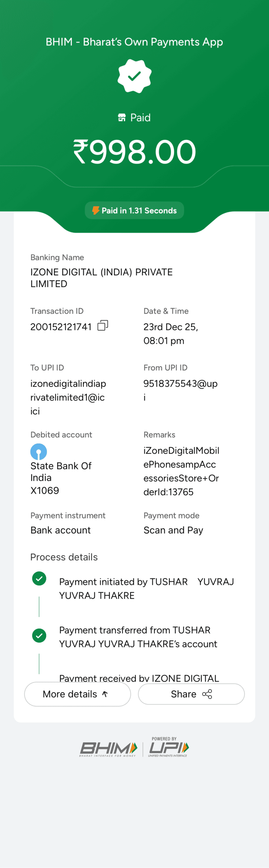The width and height of the screenshot is (269, 868).
Task: Tap the green verified checkmark badge
Action: point(134,76)
